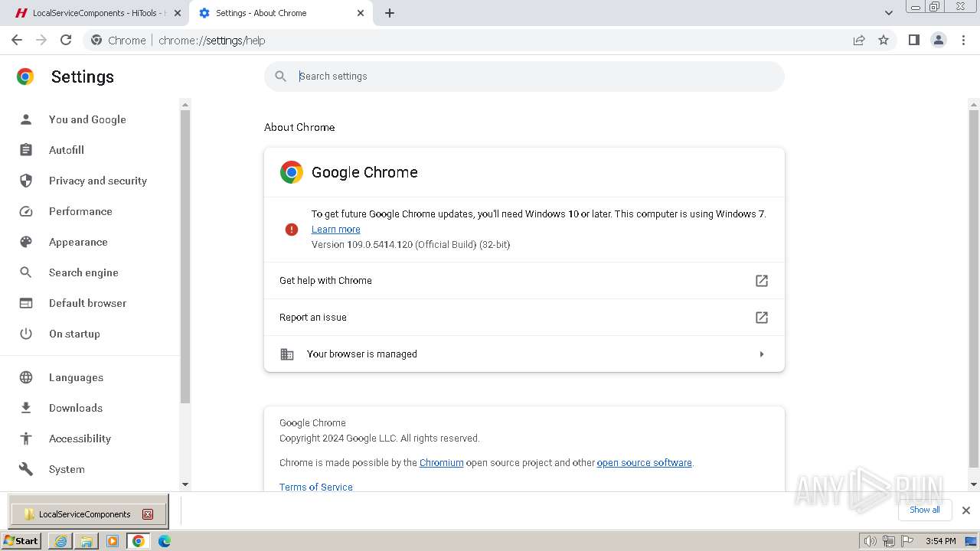Go back using the browser back arrow
980x551 pixels.
point(17,40)
